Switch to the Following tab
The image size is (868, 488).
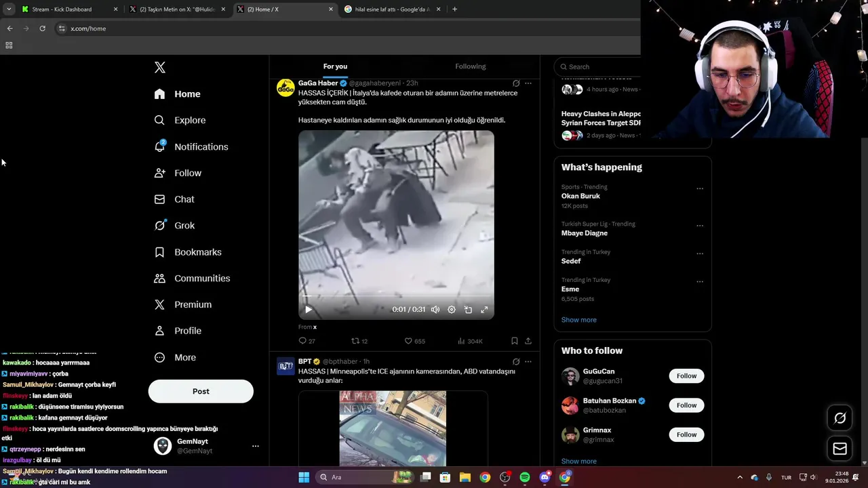tap(471, 66)
